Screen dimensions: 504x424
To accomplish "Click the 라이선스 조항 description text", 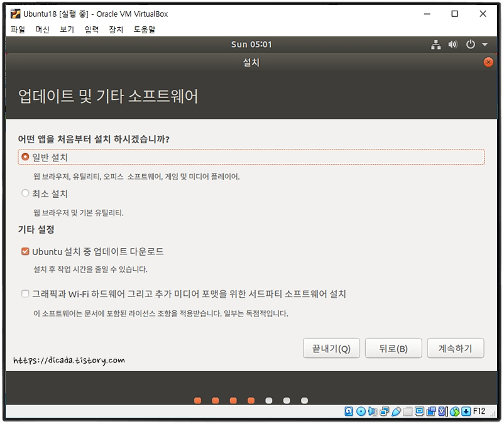I will [x=161, y=313].
